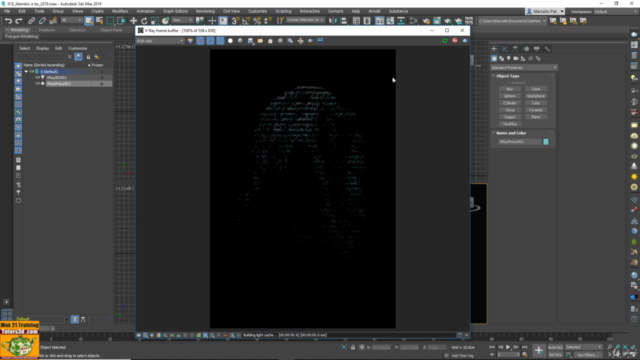
Task: Click the Scene Explorer search field
Action: [x=40, y=57]
